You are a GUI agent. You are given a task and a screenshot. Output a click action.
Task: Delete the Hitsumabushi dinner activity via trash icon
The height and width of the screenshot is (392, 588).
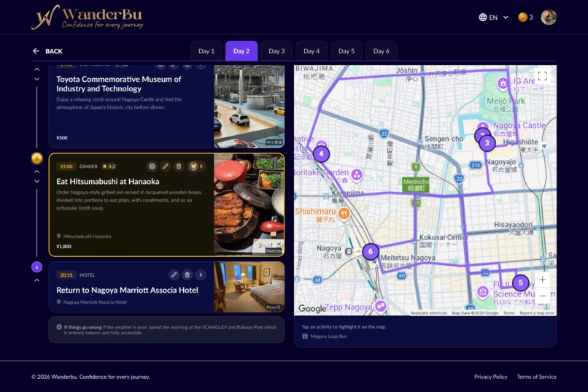coord(179,166)
